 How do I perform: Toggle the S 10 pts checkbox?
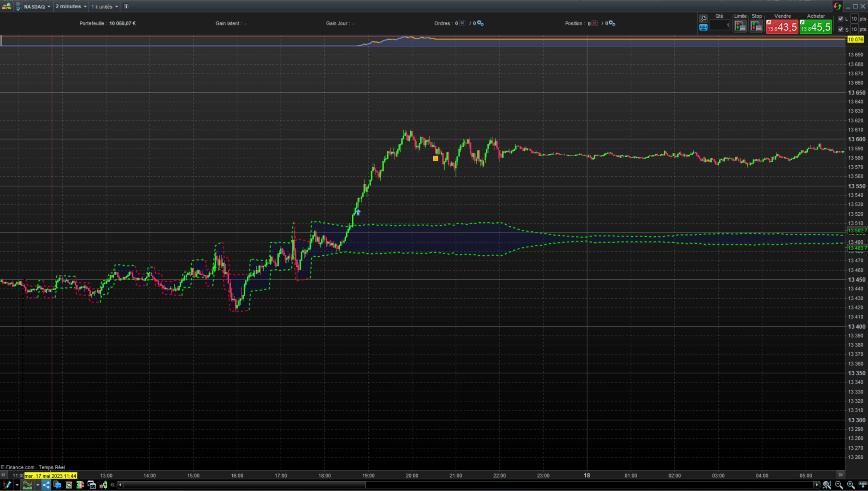coord(841,29)
